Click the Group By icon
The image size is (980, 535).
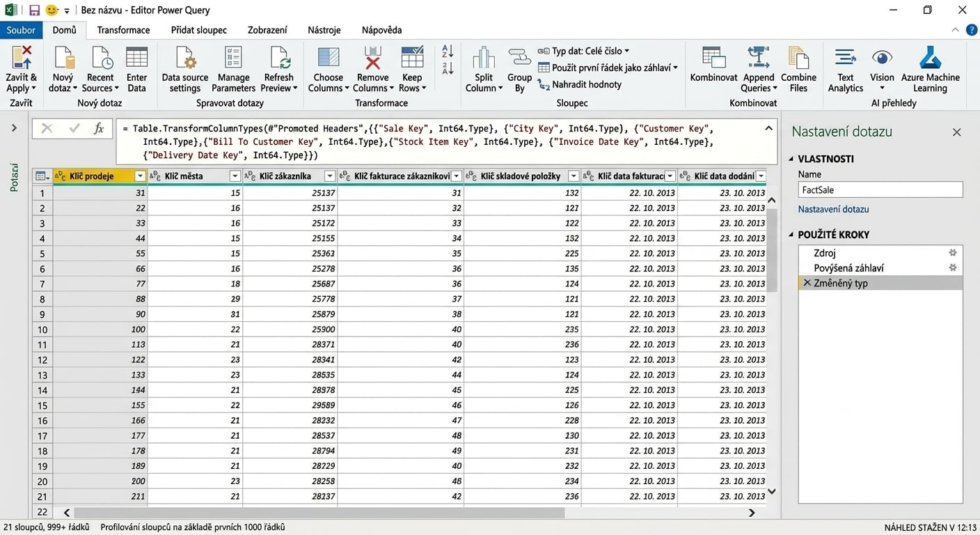click(x=519, y=59)
